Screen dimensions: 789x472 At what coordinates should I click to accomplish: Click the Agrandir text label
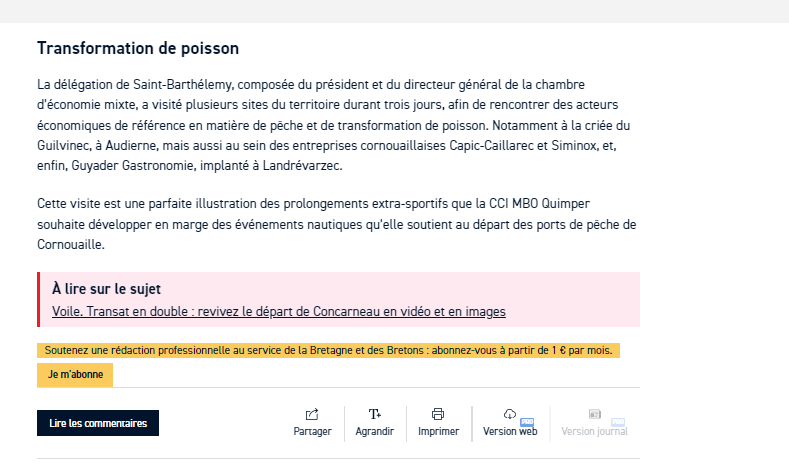(x=374, y=431)
